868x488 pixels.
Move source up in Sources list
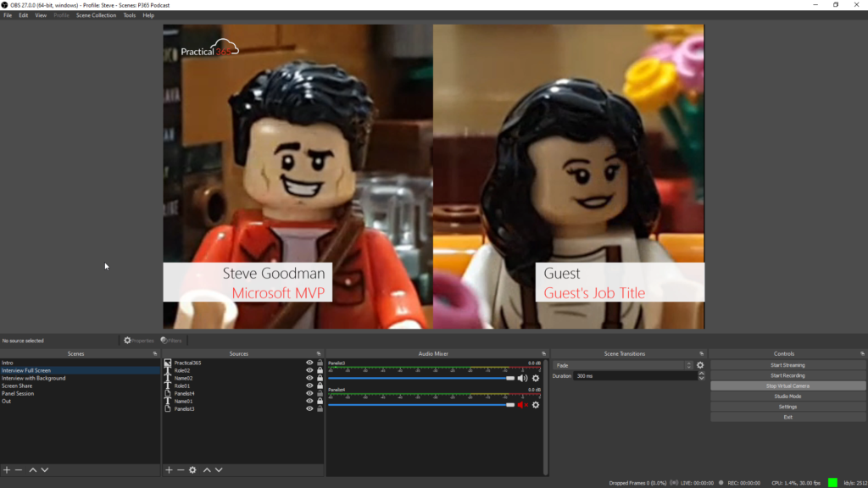pos(207,469)
